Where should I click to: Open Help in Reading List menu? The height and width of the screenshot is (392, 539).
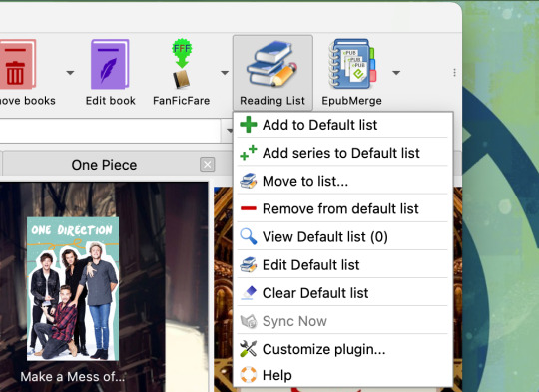342,375
